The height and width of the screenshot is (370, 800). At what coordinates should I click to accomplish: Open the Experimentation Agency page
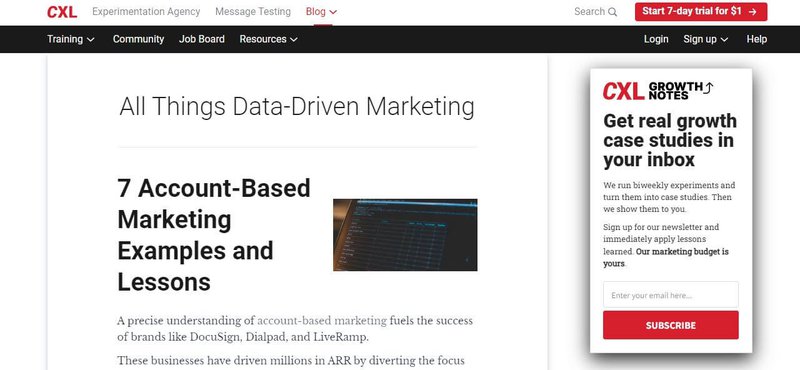(x=146, y=11)
